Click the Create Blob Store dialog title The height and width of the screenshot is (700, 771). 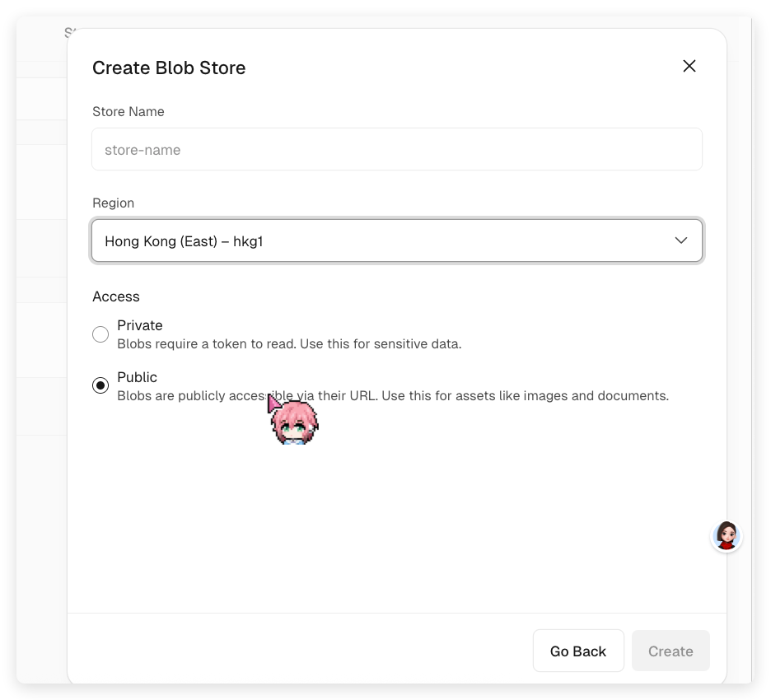(x=169, y=68)
